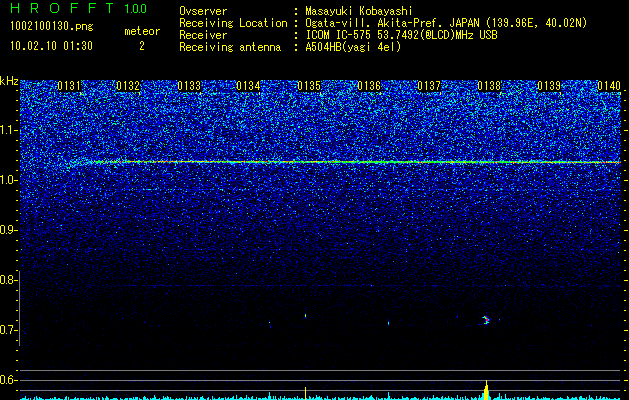
Task: Click the 0136 time marker
Action: point(369,86)
